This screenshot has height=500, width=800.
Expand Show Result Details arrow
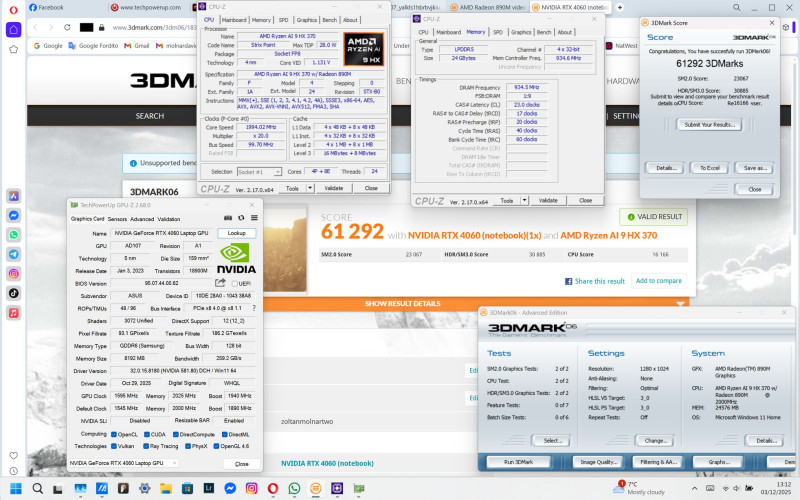(680, 304)
